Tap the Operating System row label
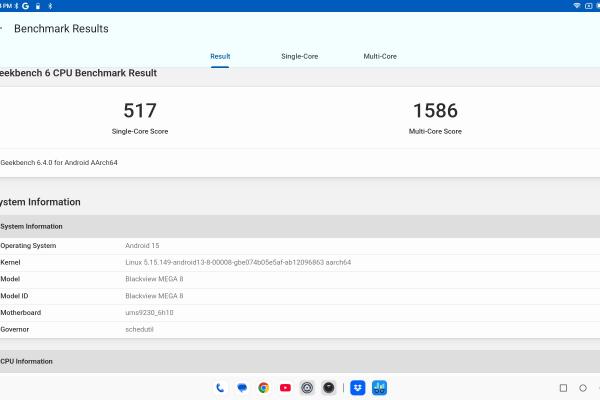The width and height of the screenshot is (600, 400). click(x=28, y=246)
